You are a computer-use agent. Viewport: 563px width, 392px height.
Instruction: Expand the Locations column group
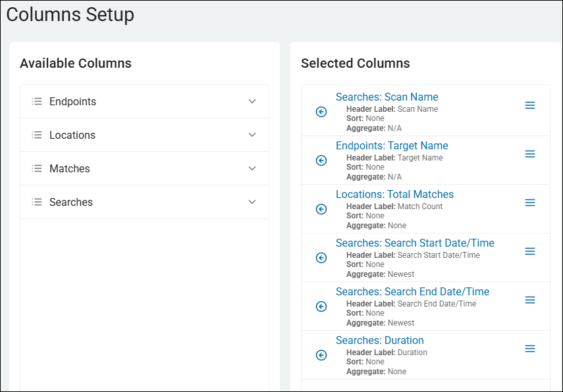pyautogui.click(x=252, y=135)
